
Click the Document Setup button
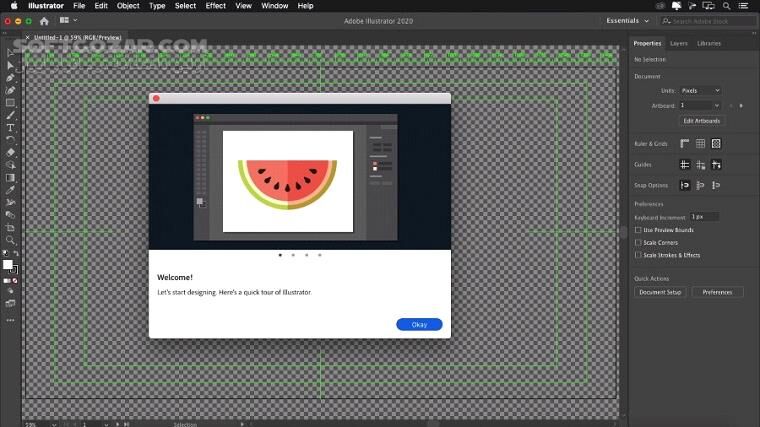[x=660, y=292]
